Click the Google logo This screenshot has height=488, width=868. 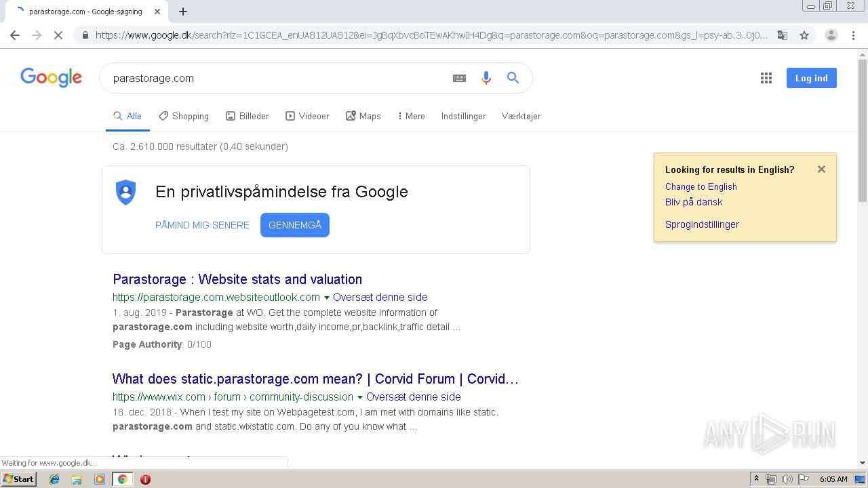pyautogui.click(x=51, y=77)
